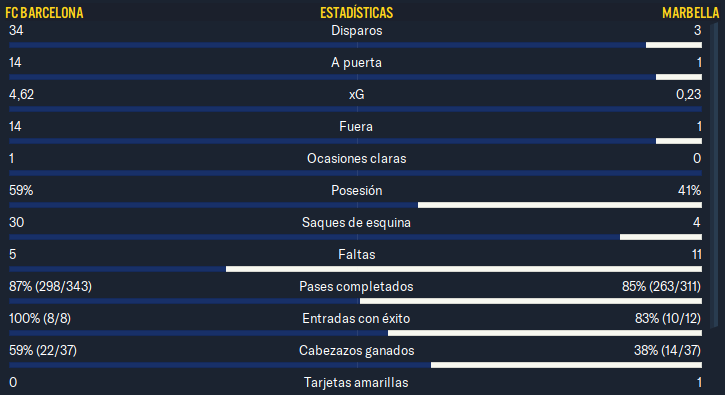Select the Tarjetas amarillas label
This screenshot has height=395, width=725.
(356, 383)
